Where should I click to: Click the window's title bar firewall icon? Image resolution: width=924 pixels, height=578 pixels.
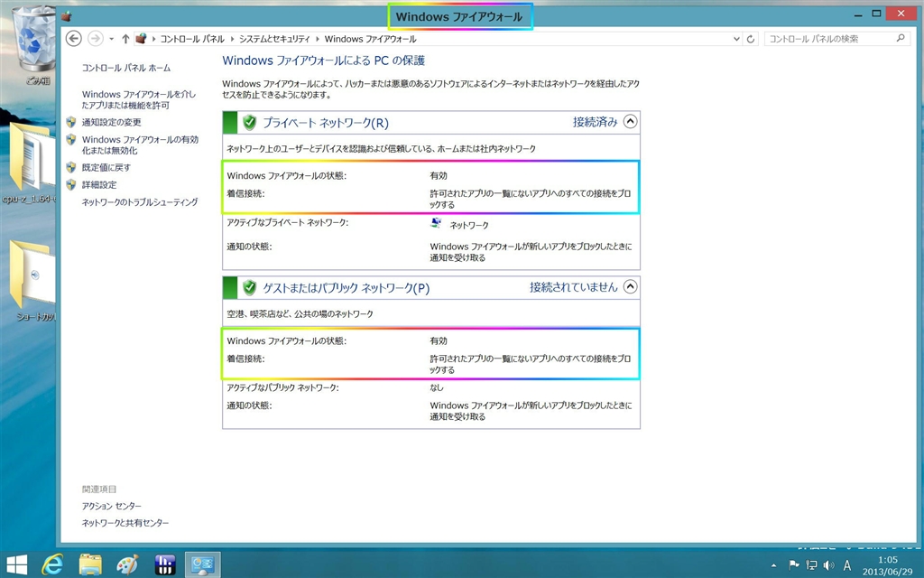pos(67,16)
